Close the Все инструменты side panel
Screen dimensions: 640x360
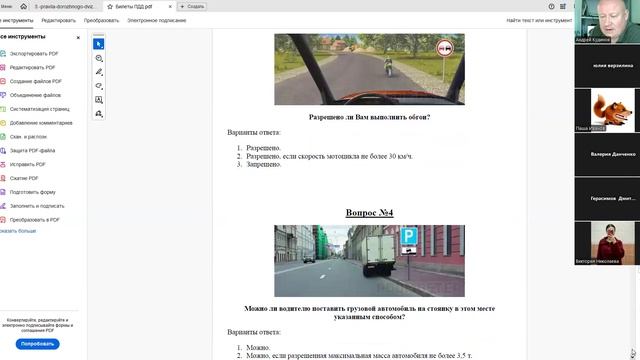[78, 38]
